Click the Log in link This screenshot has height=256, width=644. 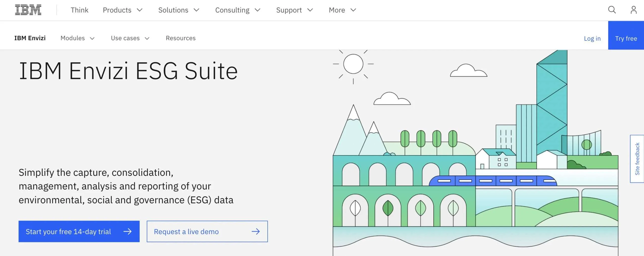592,38
